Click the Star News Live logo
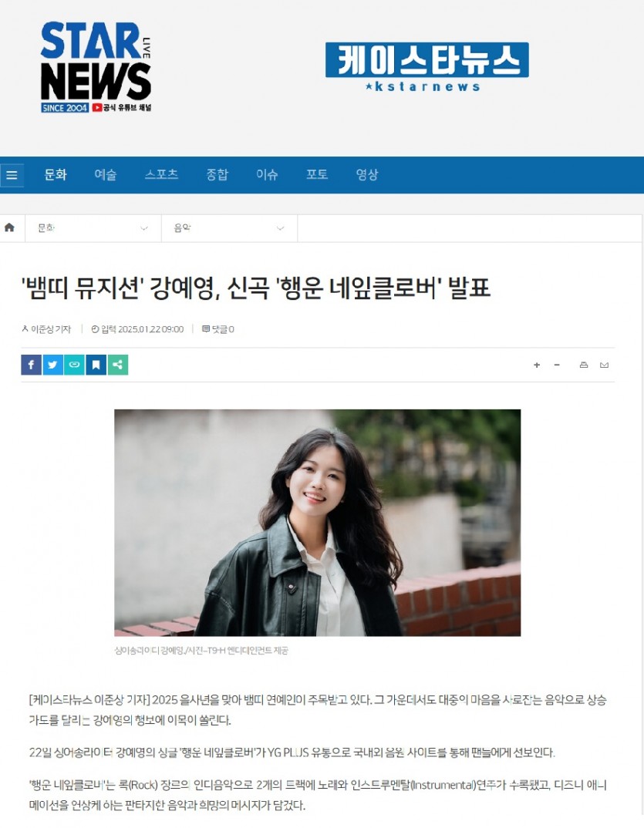The height and width of the screenshot is (828, 644). 96,67
